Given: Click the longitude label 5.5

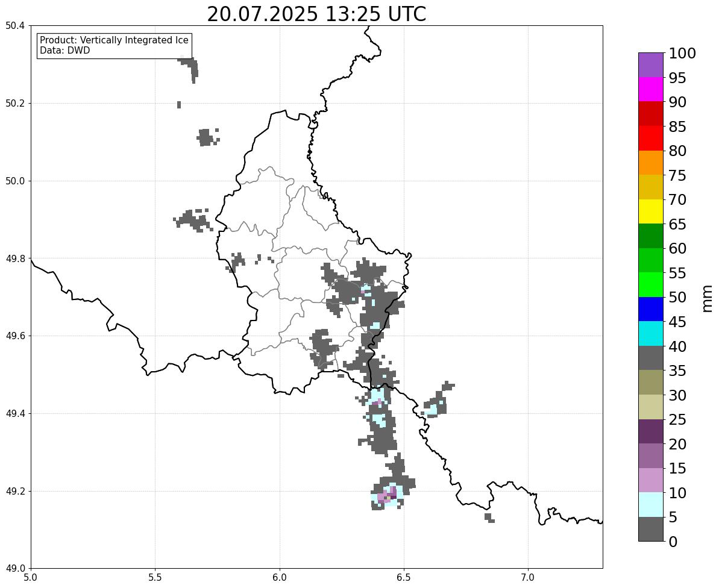Looking at the screenshot, I should coord(155,578).
